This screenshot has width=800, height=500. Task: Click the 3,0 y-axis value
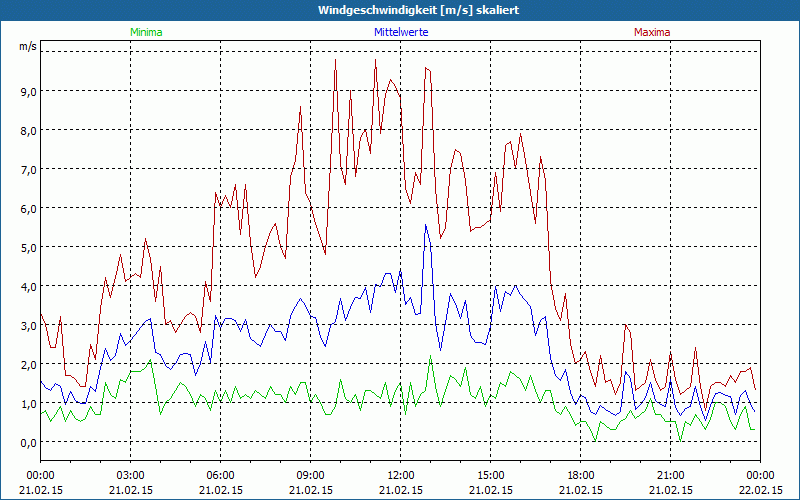pos(28,326)
